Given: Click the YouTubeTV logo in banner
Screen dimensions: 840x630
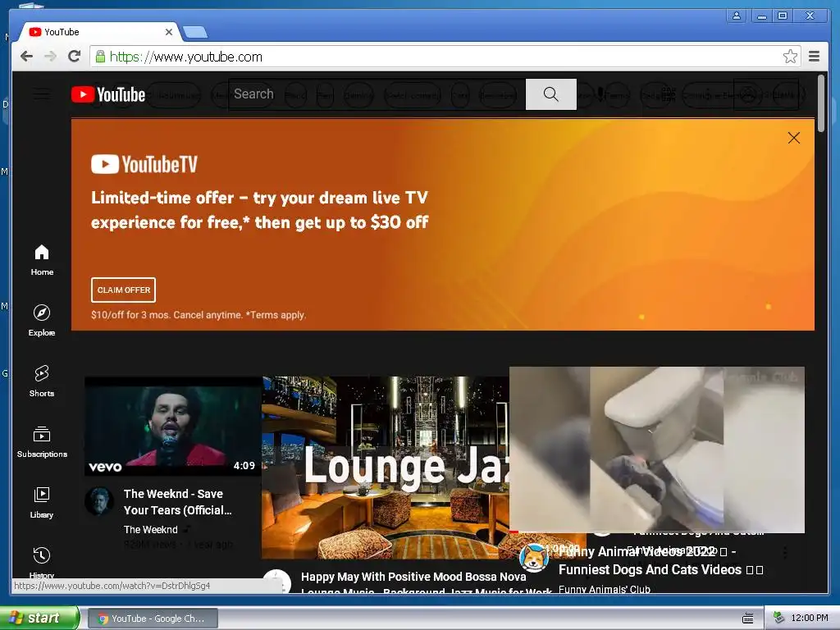Looking at the screenshot, I should point(144,164).
